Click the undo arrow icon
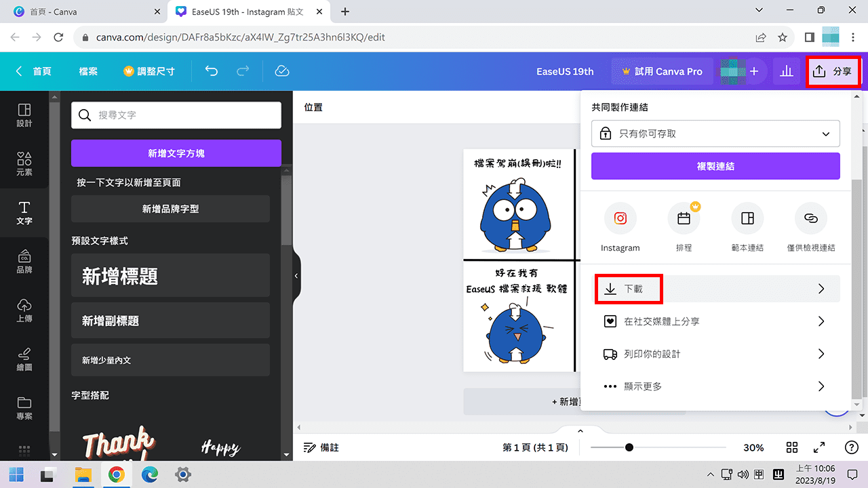Screen dimensions: 868x488 211,70
